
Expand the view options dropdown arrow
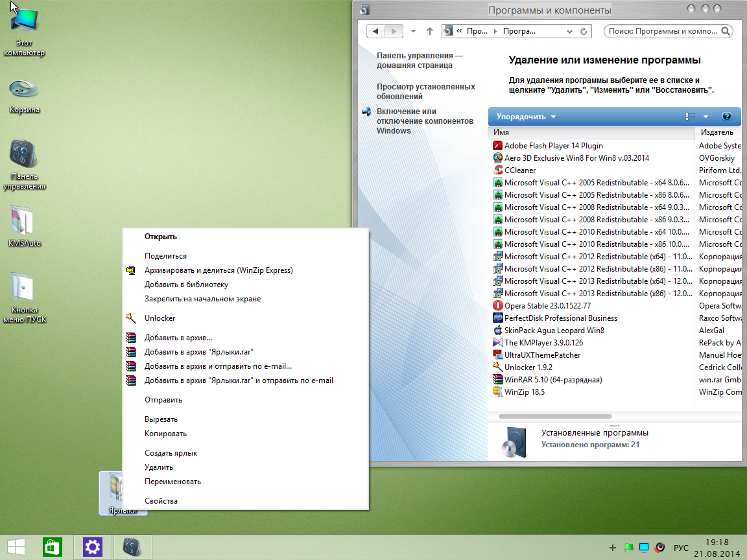[706, 117]
